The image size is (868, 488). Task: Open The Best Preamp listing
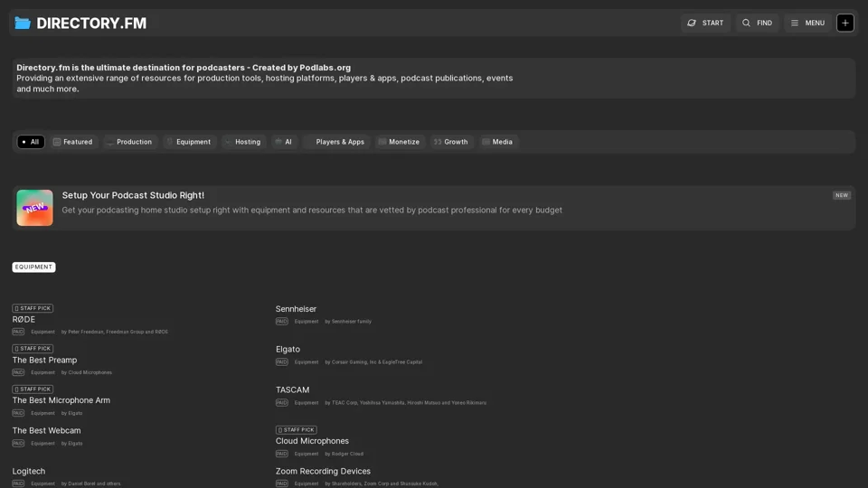coord(45,360)
